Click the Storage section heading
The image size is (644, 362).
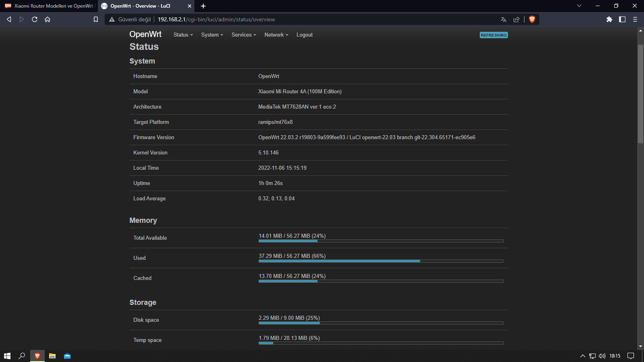(x=143, y=302)
